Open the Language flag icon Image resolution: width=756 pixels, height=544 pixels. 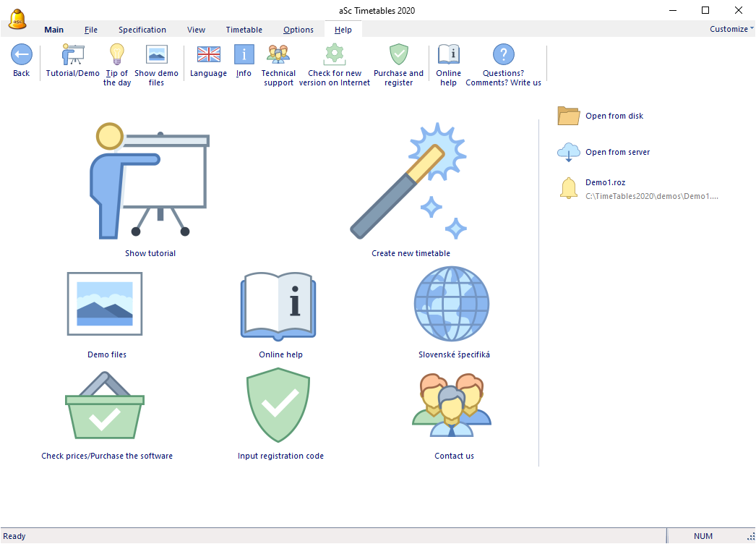(x=208, y=54)
